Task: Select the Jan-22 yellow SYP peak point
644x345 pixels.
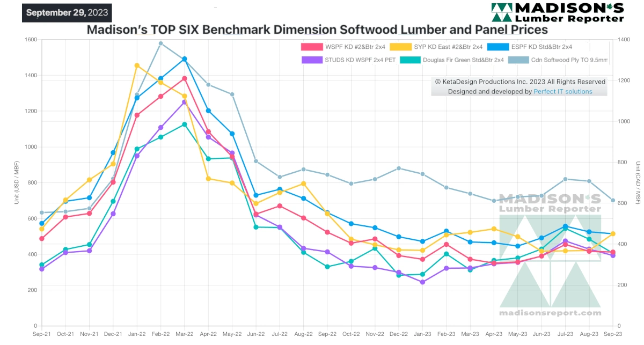Action: pos(137,65)
